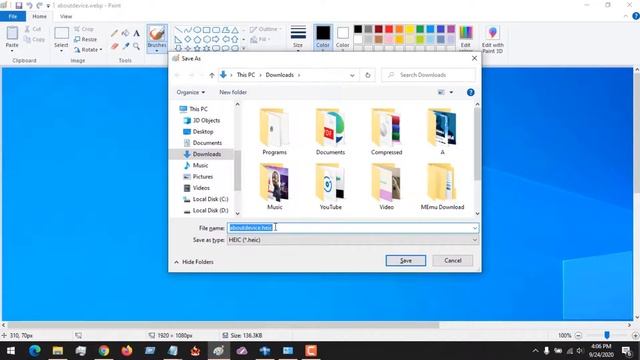Select the Fill with color bucket tool

point(125,33)
